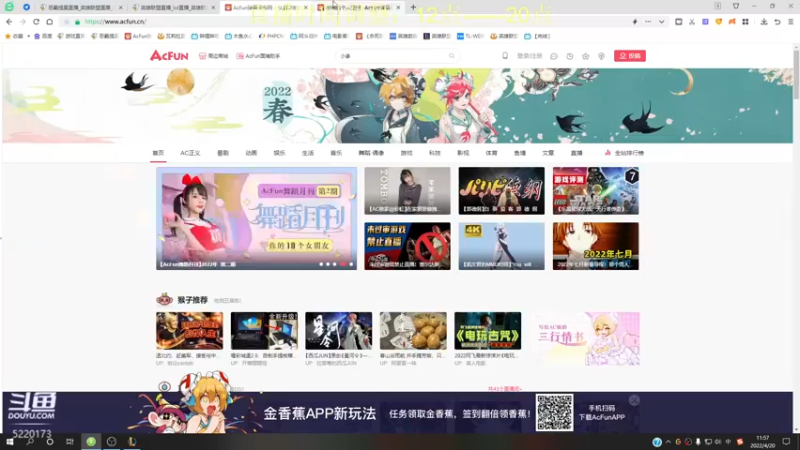Open the 未过审游戏禁止直播 video thumbnail

(x=407, y=246)
